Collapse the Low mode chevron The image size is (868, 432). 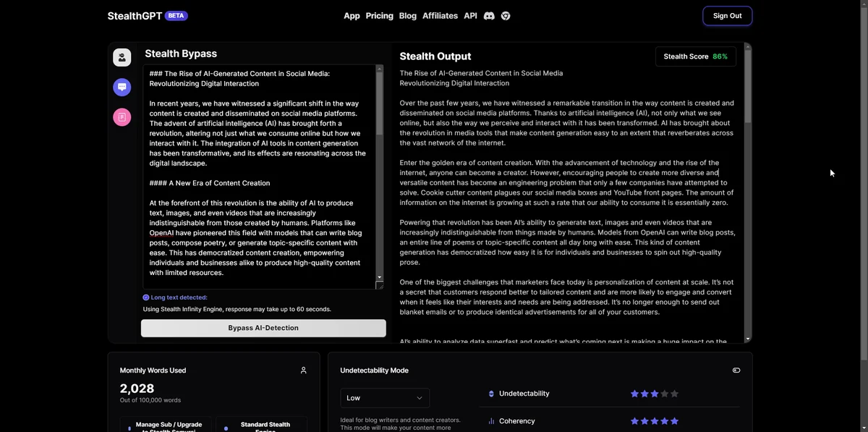(420, 397)
